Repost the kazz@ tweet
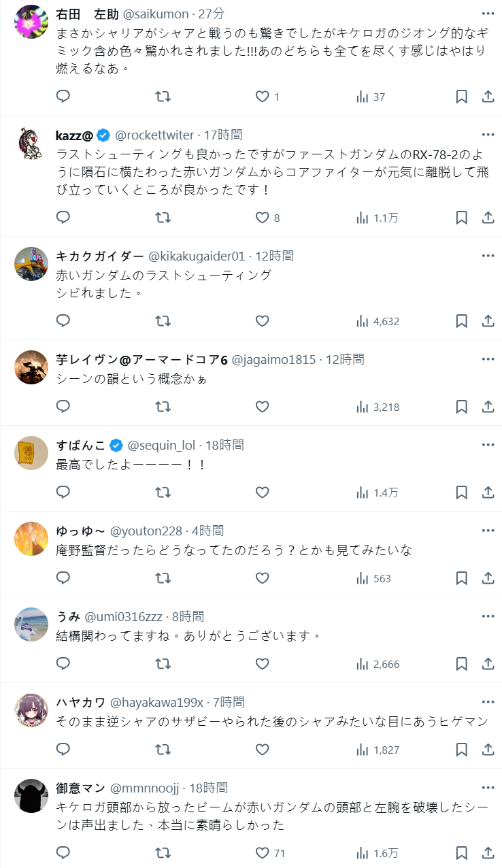The image size is (502, 868). [163, 218]
